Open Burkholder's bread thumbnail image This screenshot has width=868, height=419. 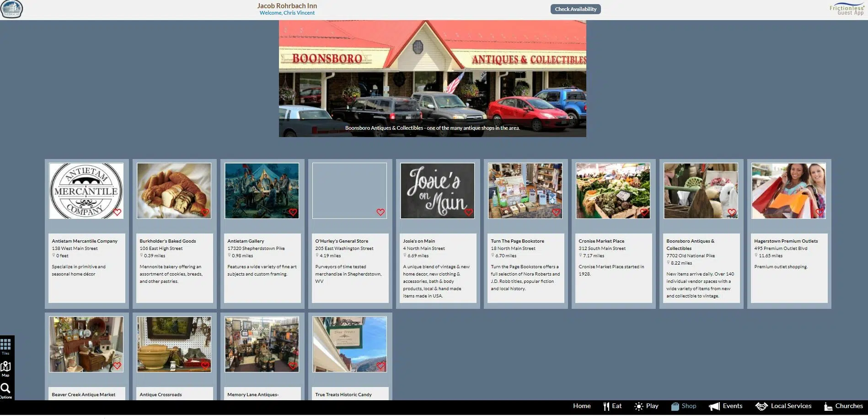click(174, 191)
